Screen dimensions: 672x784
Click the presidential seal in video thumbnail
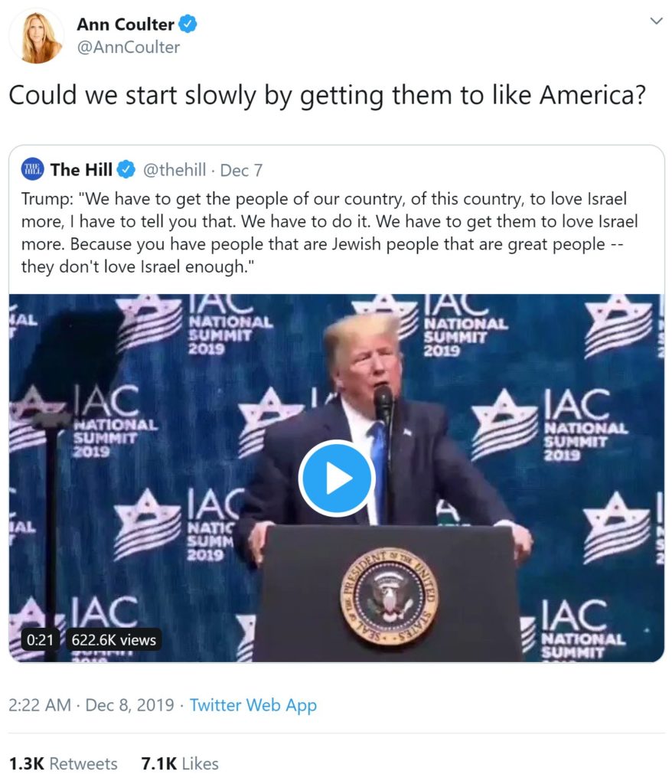(389, 596)
